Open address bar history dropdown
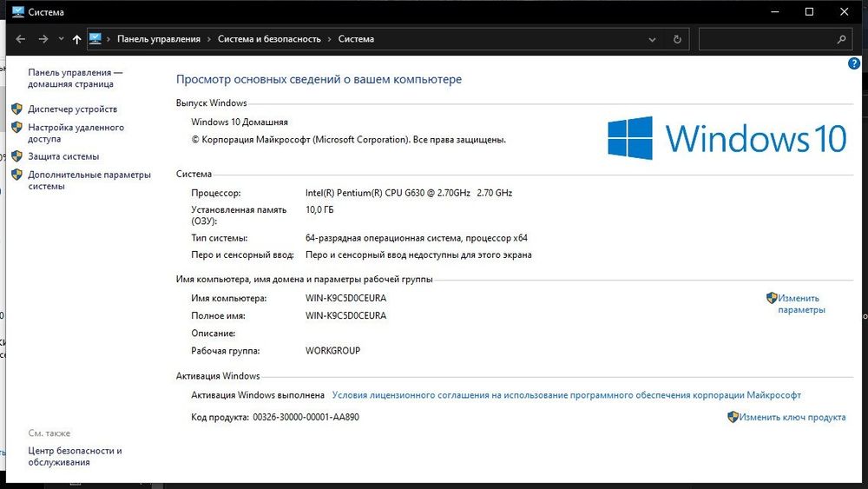This screenshot has width=868, height=489. point(652,39)
